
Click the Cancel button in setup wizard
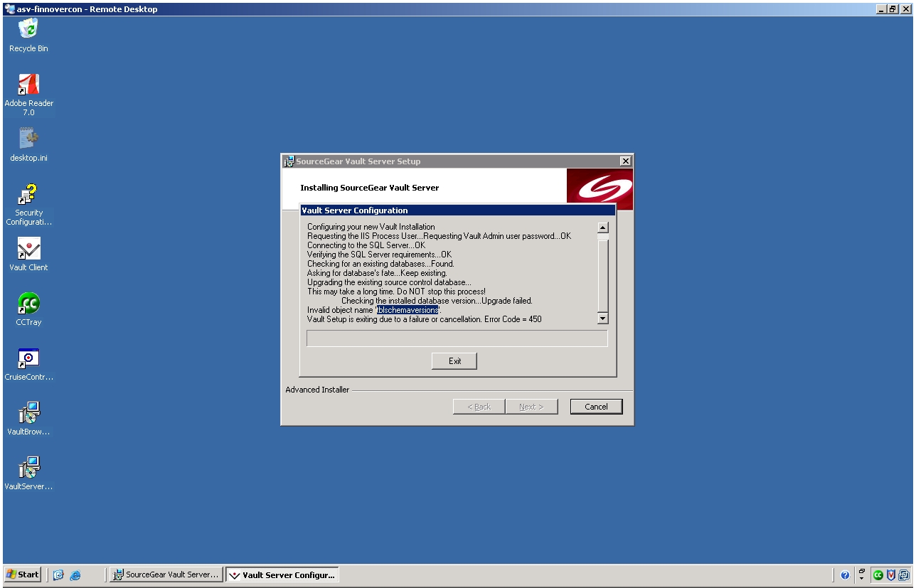point(596,407)
